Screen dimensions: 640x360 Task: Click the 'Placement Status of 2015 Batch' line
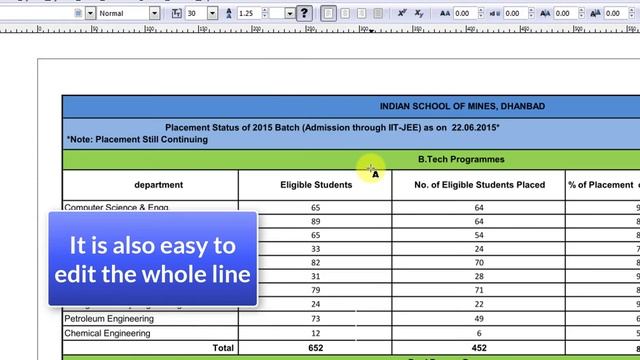pyautogui.click(x=332, y=128)
